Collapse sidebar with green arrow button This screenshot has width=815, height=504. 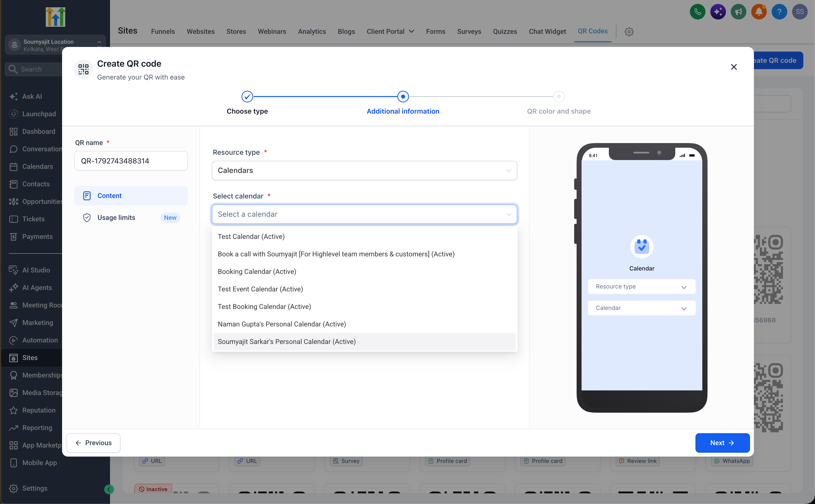pyautogui.click(x=109, y=489)
